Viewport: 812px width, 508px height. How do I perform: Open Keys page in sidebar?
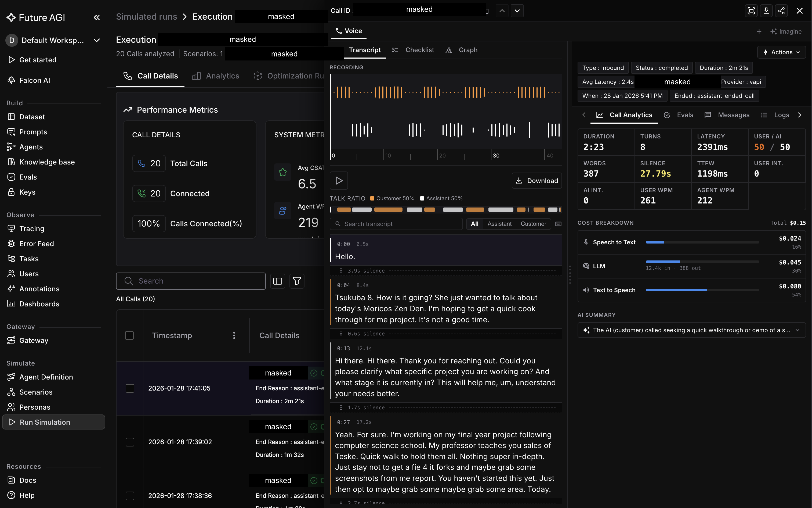[27, 192]
